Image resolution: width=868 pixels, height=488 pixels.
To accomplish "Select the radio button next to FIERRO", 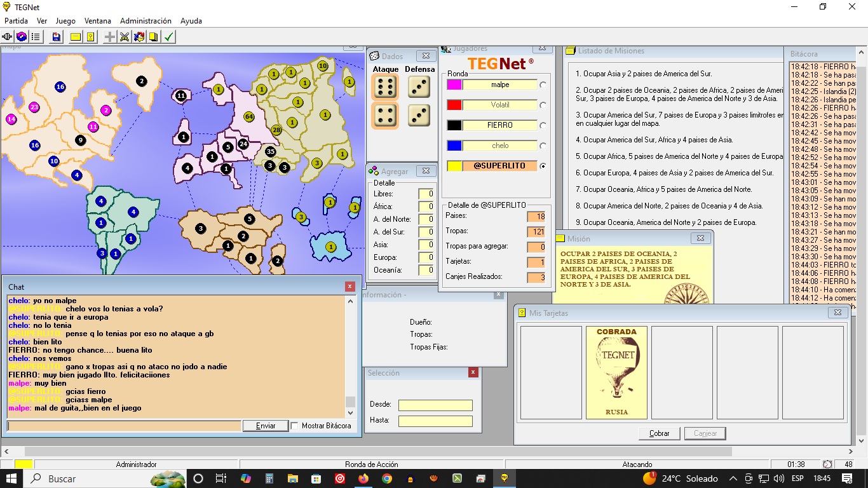I will (543, 125).
